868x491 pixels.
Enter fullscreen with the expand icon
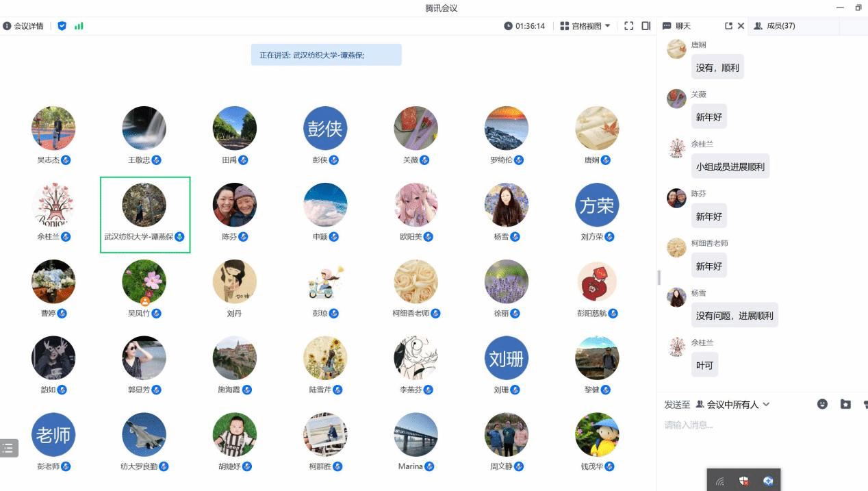pyautogui.click(x=628, y=26)
